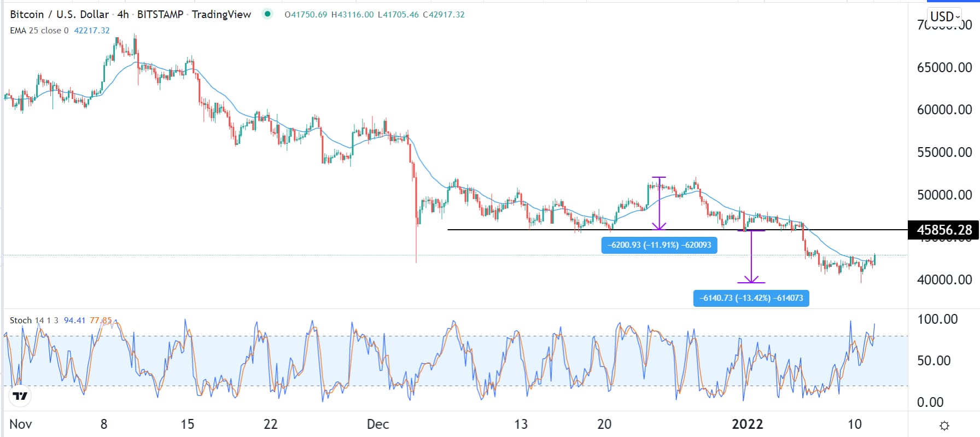Screen dimensions: 980x437
Task: Select the EMA 25 close indicator legend
Action: [39, 31]
